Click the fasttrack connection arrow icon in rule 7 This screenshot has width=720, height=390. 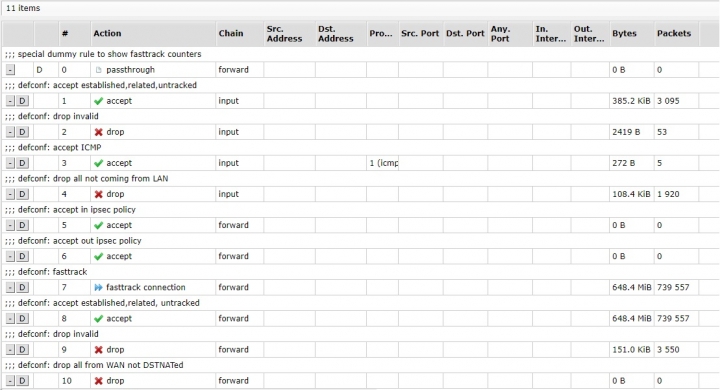click(x=98, y=288)
